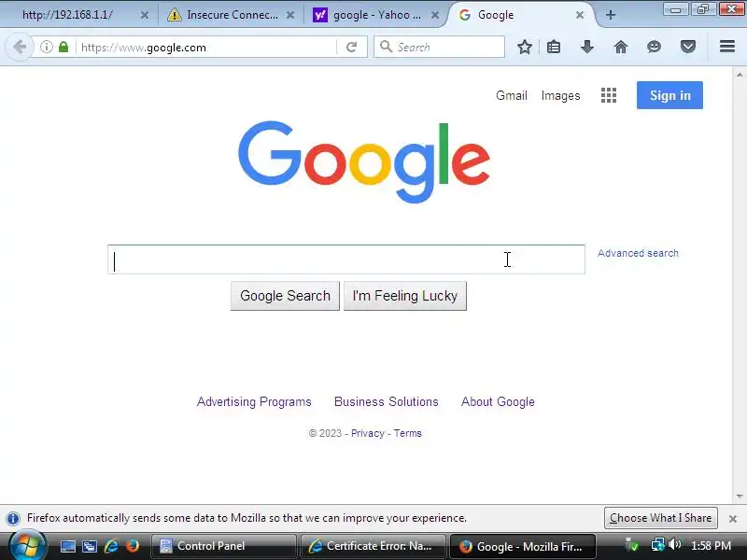Image resolution: width=747 pixels, height=560 pixels.
Task: Open Advanced search link
Action: point(638,253)
